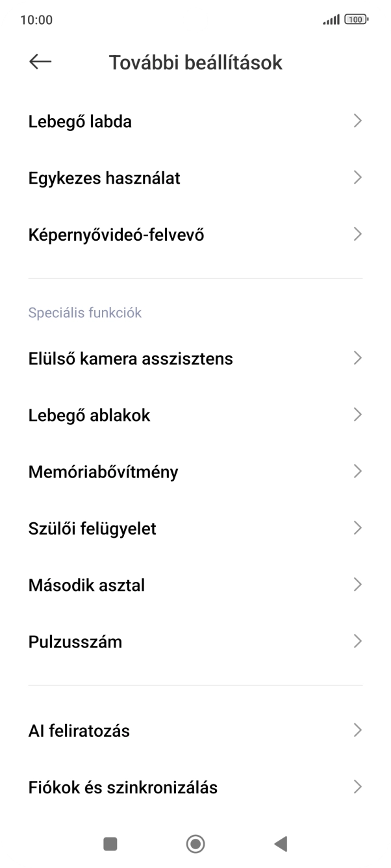Tap the triangle back navigation button
This screenshot has height=868, width=391.
click(281, 843)
